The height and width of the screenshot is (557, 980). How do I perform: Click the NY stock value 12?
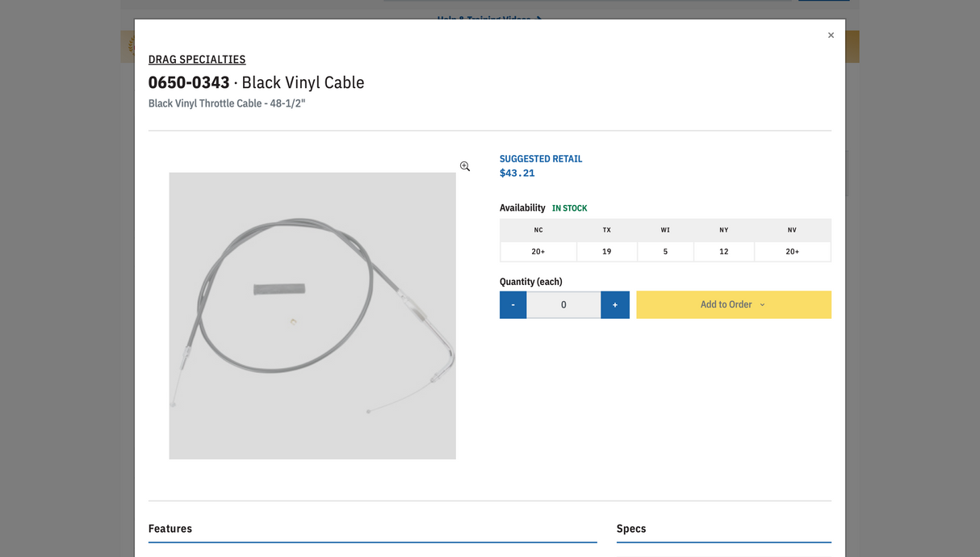[724, 252]
